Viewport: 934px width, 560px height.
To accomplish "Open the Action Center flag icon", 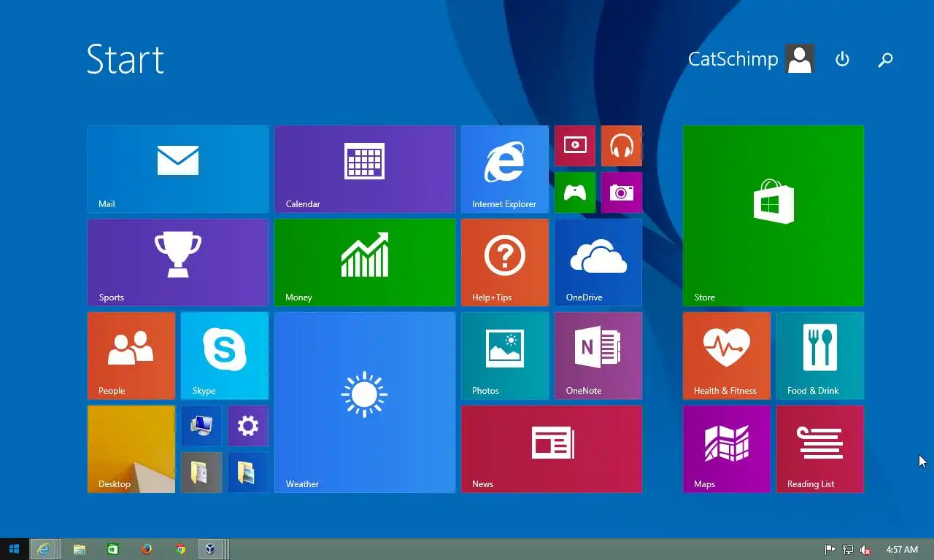I will point(830,550).
